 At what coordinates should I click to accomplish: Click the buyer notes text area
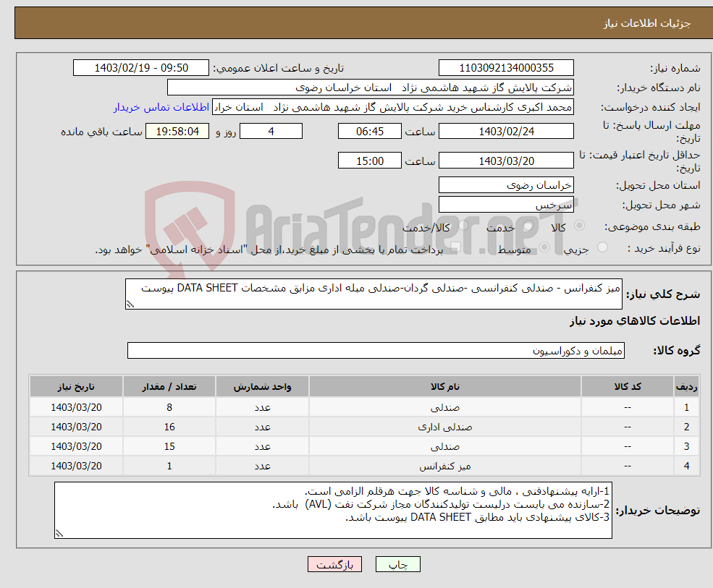pos(333,511)
